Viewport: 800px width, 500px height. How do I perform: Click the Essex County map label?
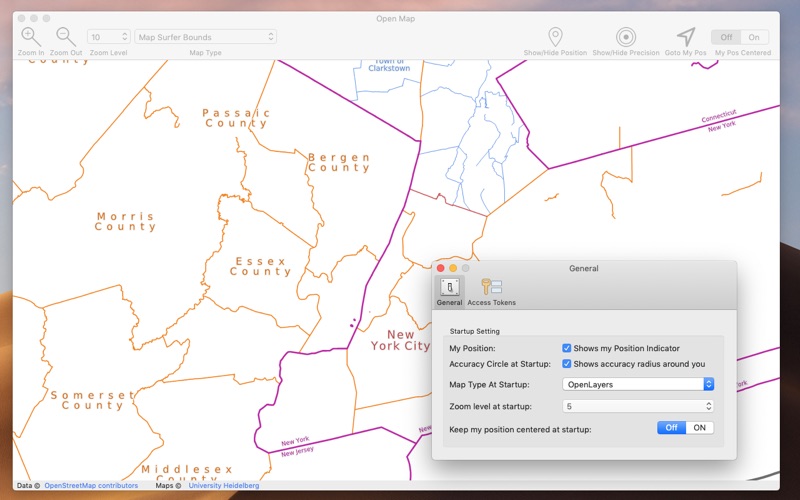tap(260, 266)
